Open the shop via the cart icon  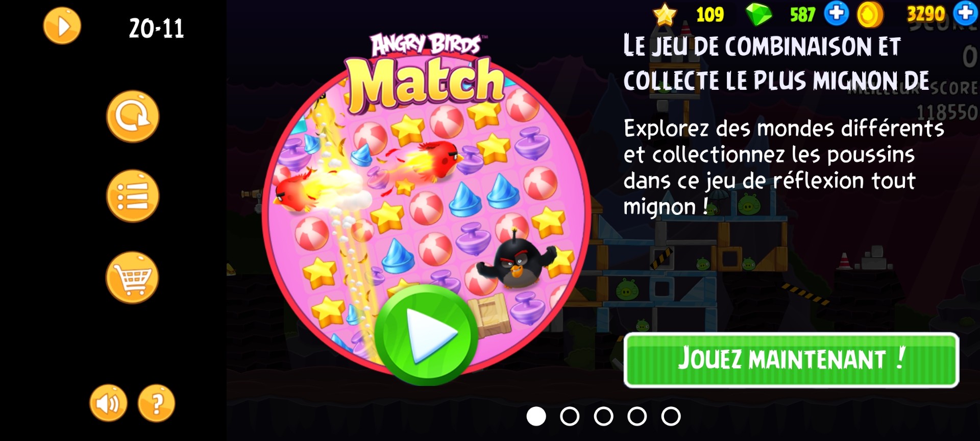[133, 278]
